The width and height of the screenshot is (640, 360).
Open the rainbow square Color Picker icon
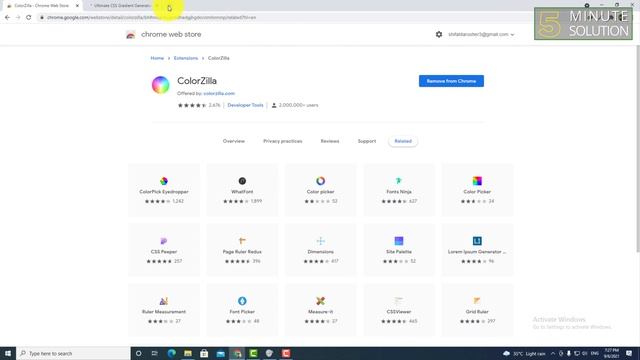point(477,181)
